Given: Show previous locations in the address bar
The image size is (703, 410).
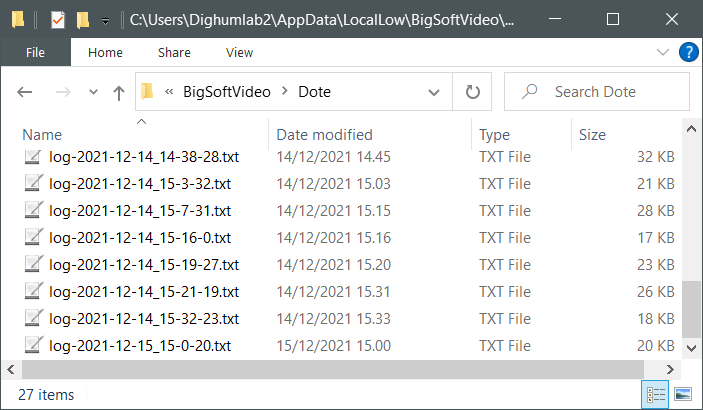Looking at the screenshot, I should pyautogui.click(x=434, y=92).
